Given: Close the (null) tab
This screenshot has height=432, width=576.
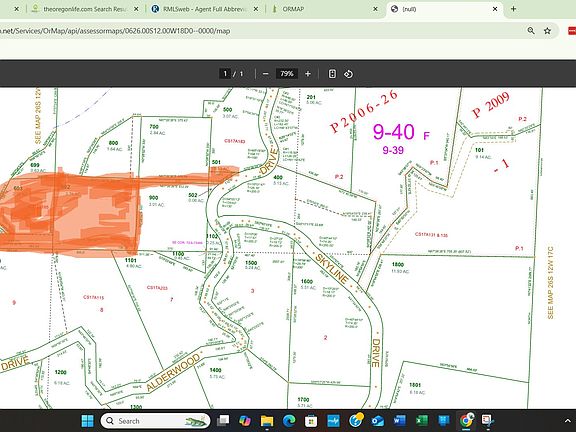Looking at the screenshot, I should [495, 9].
